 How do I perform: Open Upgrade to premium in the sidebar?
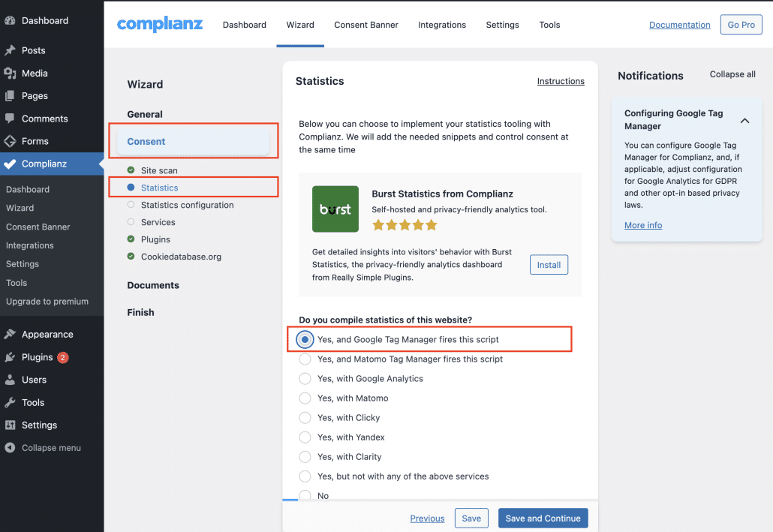pos(47,301)
